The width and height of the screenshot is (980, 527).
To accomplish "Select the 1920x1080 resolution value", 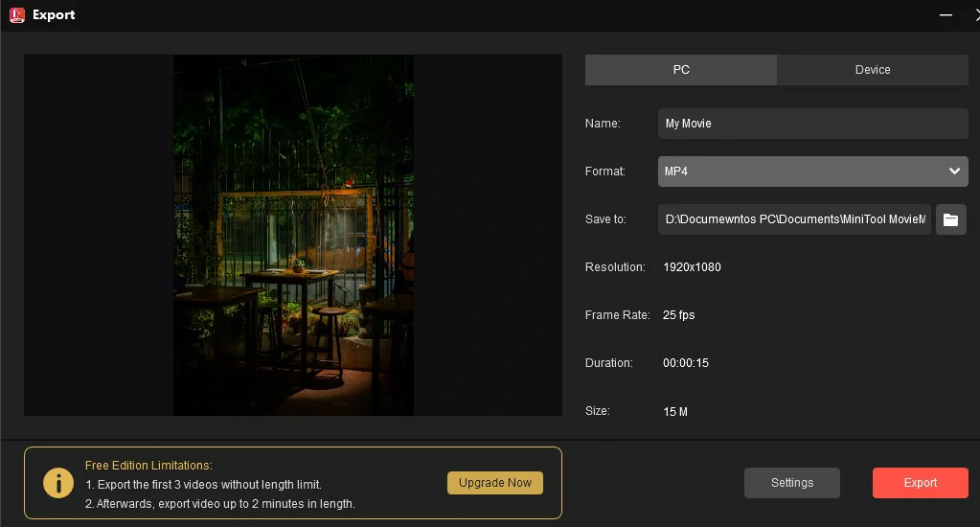I will pos(692,267).
